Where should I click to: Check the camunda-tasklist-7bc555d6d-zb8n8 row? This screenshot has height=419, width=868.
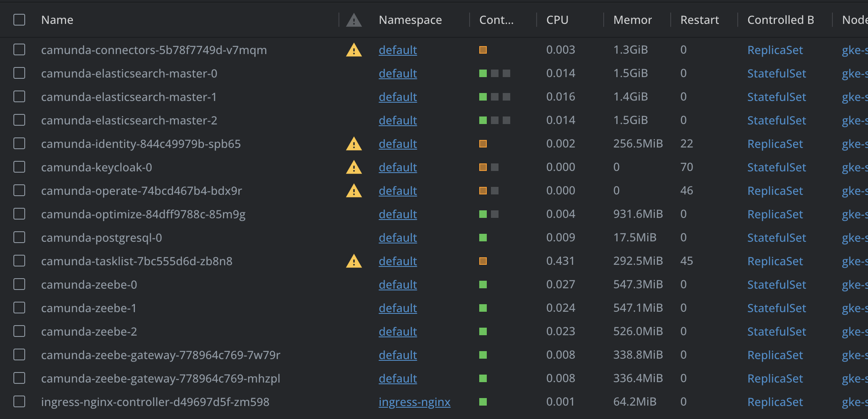pyautogui.click(x=19, y=261)
